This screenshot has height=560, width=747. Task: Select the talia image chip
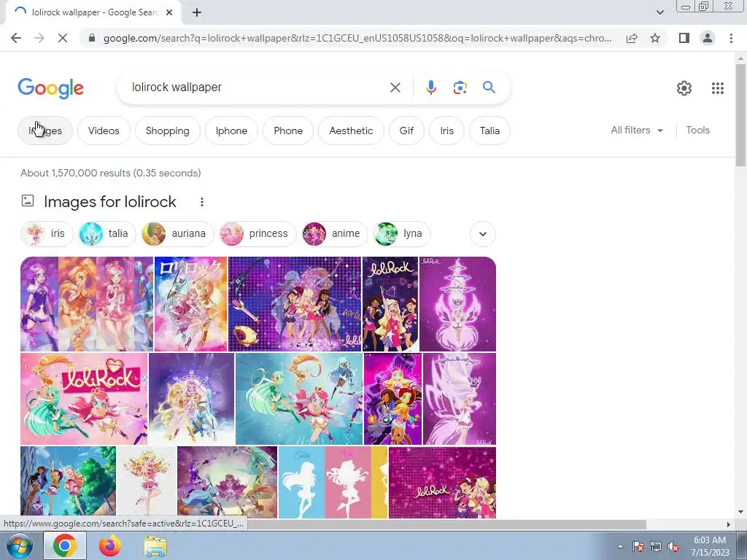pos(107,234)
